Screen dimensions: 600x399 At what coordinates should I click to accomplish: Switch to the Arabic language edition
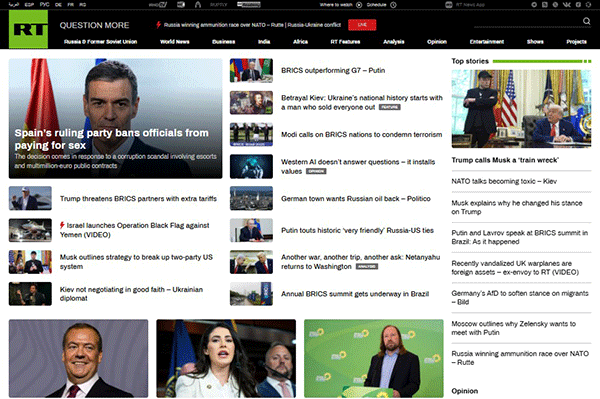[14, 5]
